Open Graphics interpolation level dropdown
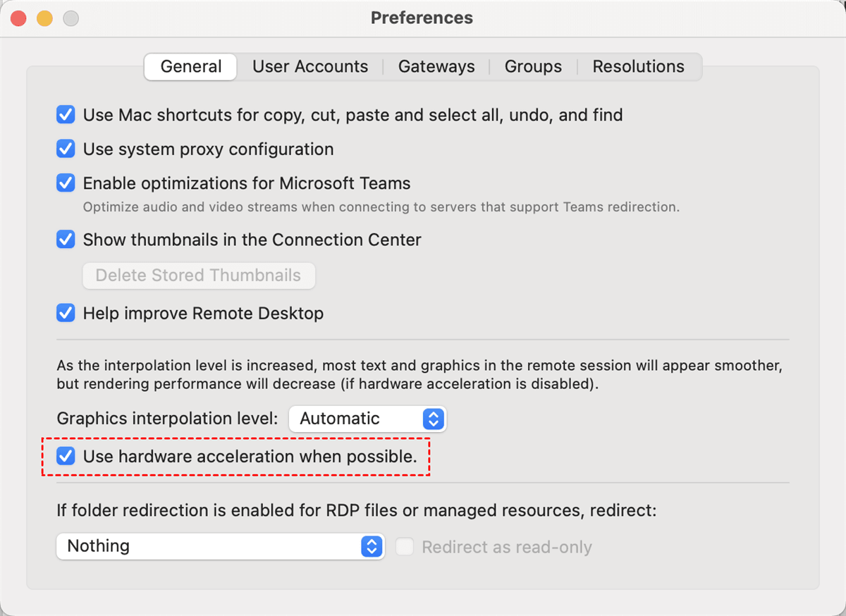Image resolution: width=846 pixels, height=616 pixels. click(367, 419)
